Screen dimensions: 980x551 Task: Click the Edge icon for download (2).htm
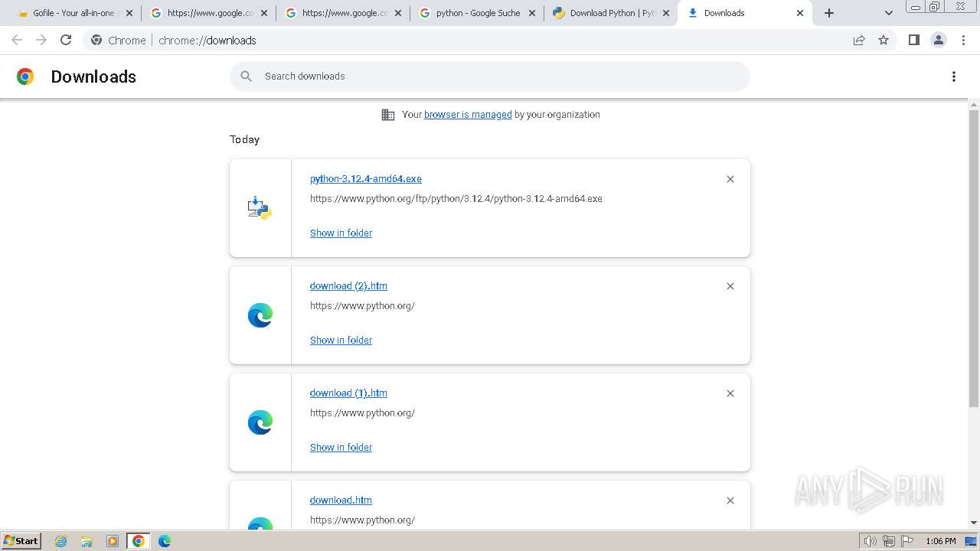(x=260, y=315)
